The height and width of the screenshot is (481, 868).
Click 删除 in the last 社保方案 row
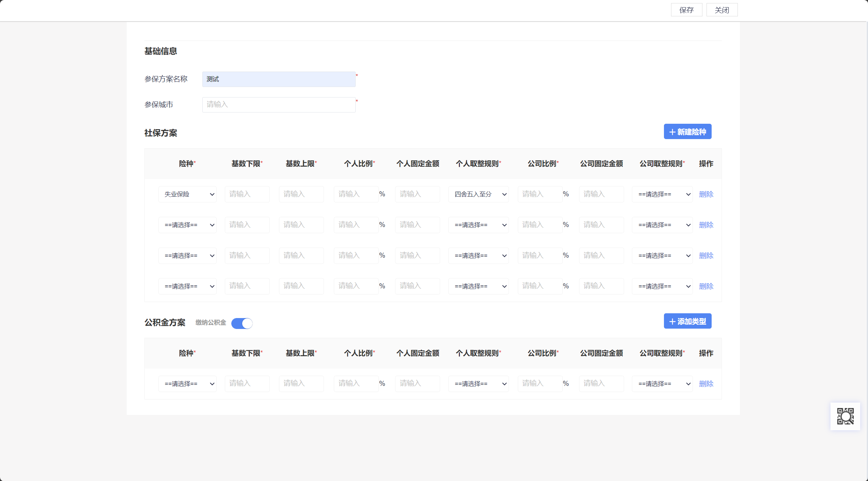(x=706, y=286)
